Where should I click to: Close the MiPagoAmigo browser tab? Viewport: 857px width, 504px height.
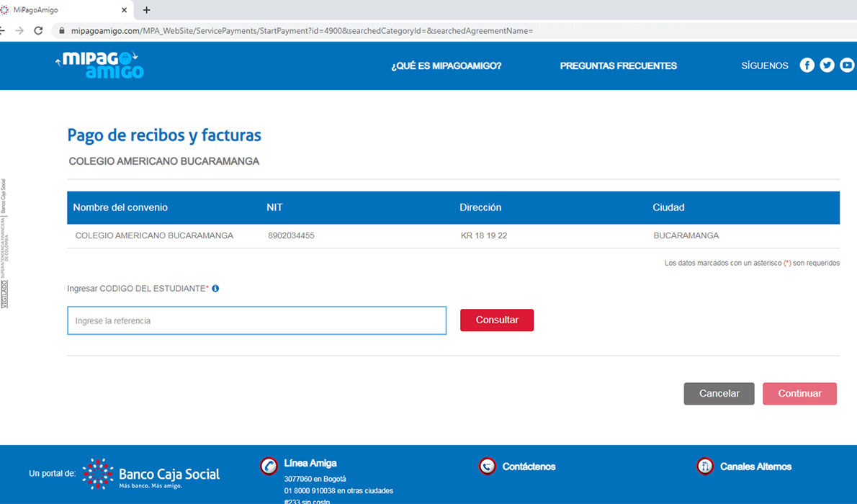[x=125, y=10]
